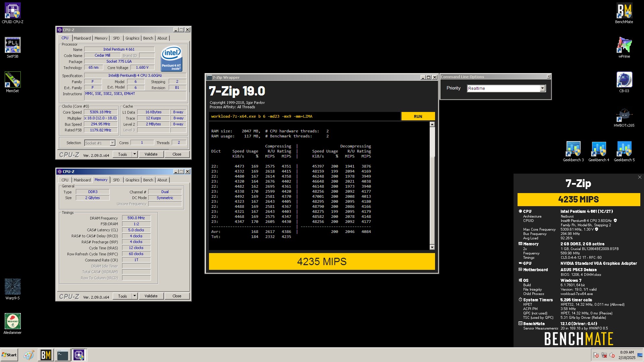The height and width of the screenshot is (362, 644).
Task: Open the HWBOTx265 desktop shortcut
Action: 624,117
